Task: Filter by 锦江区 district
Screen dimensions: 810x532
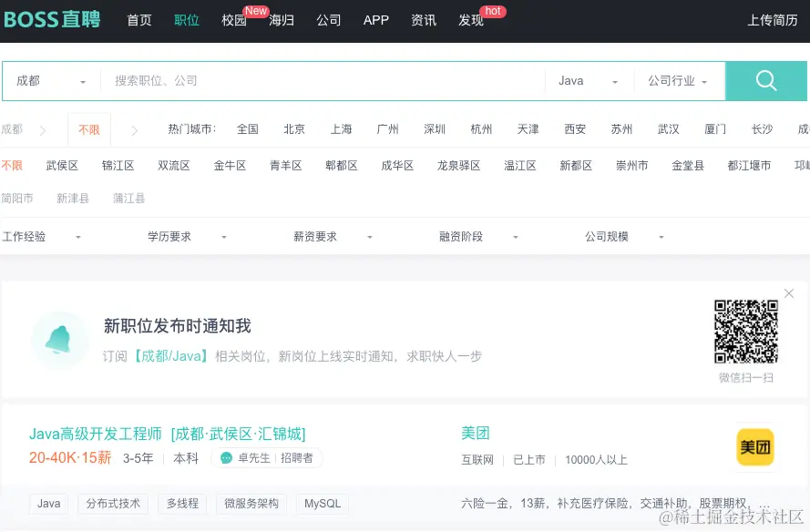Action: coord(118,165)
